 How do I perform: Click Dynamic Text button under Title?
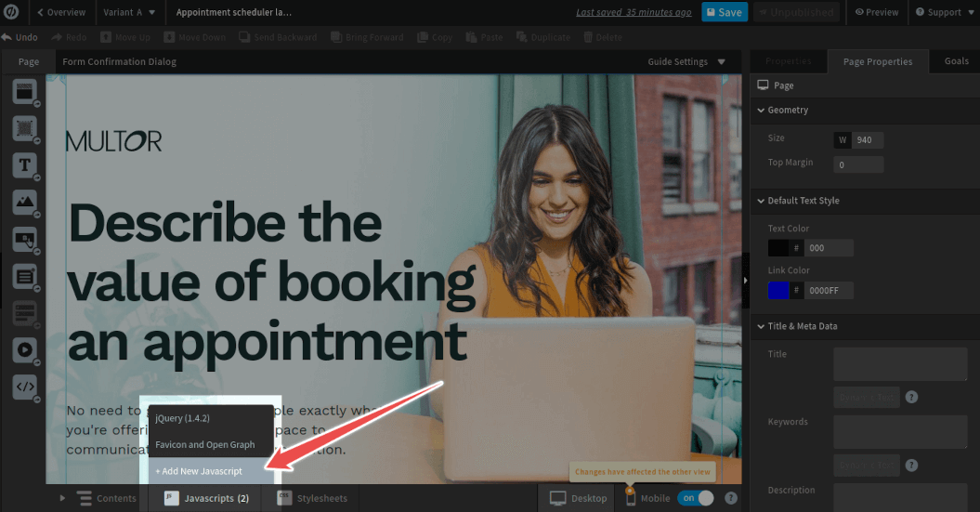[x=867, y=397]
